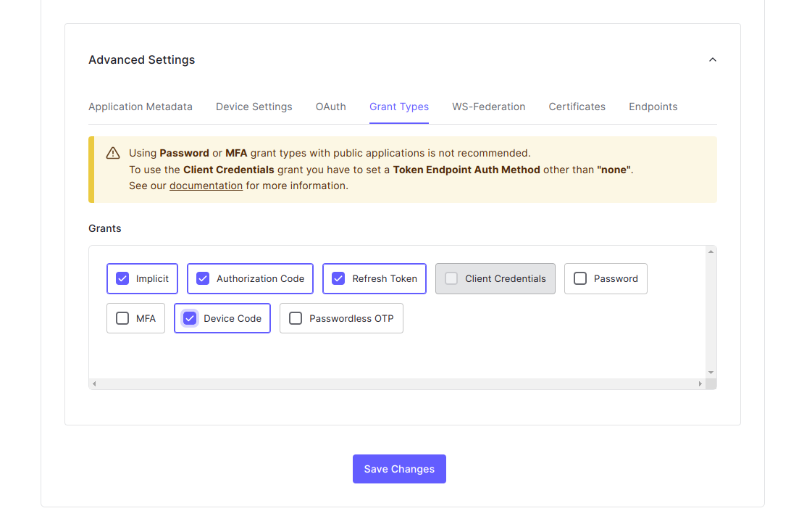Uncheck the Device Code grant
Image resolution: width=812 pixels, height=532 pixels.
click(190, 318)
